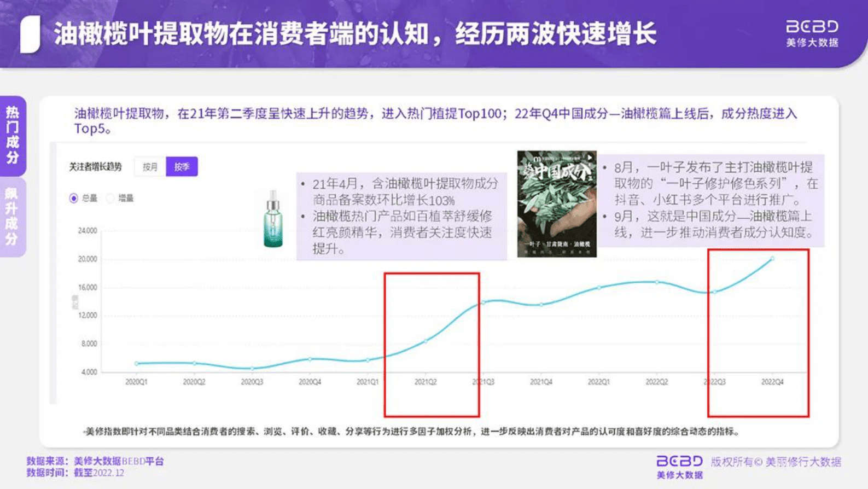Click the 2020Q2 data point

coord(194,363)
